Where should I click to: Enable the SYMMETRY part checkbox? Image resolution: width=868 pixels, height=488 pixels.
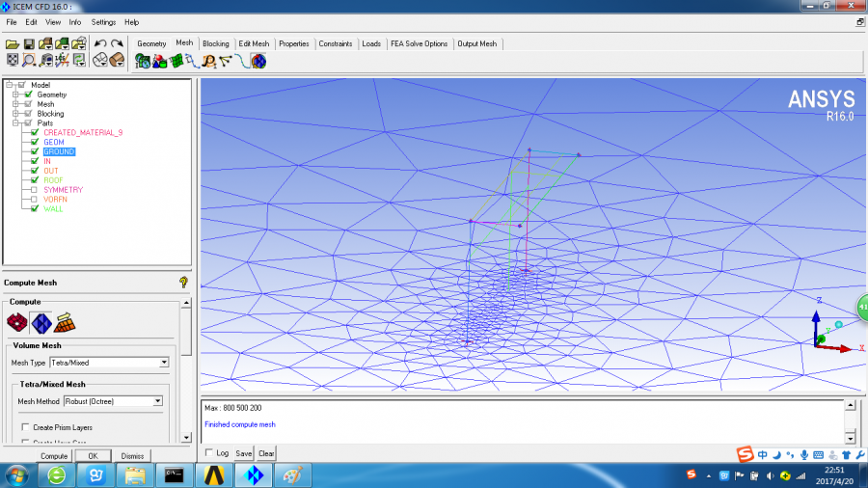coord(35,190)
